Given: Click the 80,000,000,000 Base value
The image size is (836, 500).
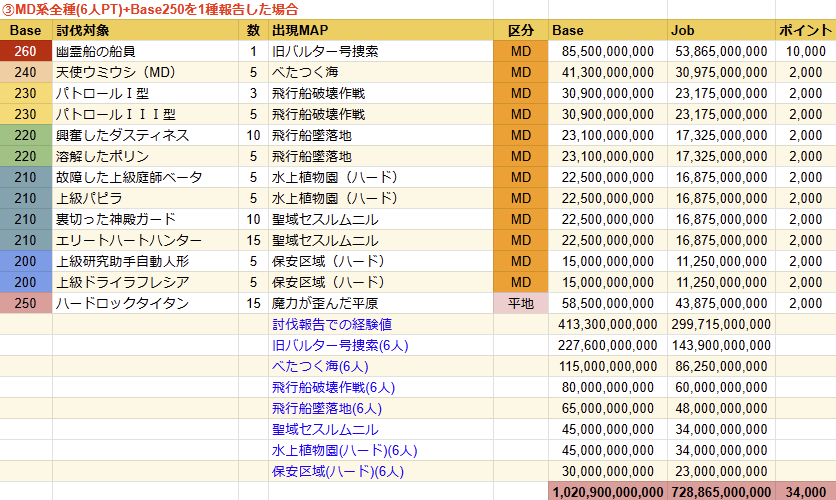Looking at the screenshot, I should [608, 388].
